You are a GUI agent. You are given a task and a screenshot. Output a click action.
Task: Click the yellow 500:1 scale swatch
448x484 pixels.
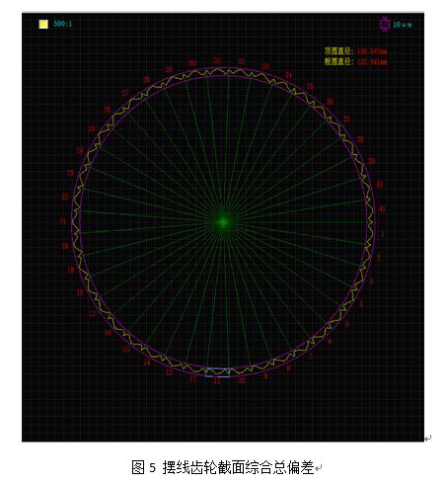click(x=43, y=24)
